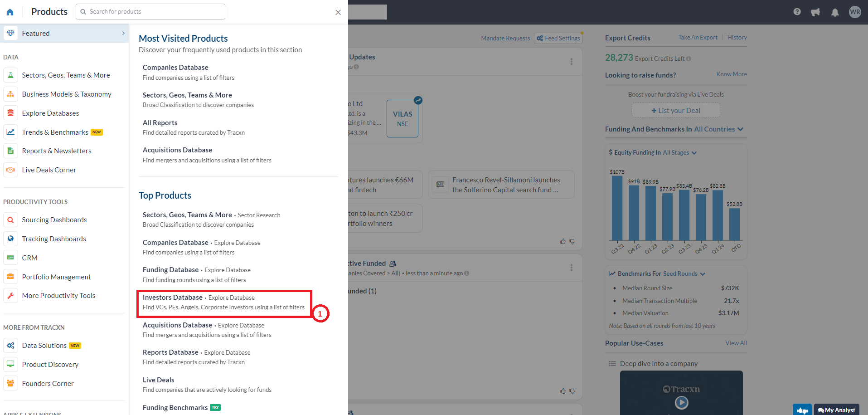
Task: Click List your Deal button
Action: tap(676, 110)
